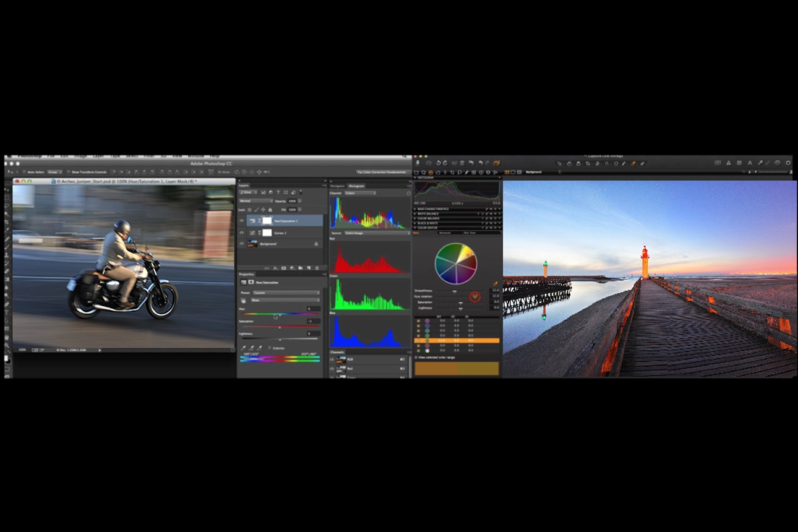Open the Source Entire Image dropdown

[377, 233]
